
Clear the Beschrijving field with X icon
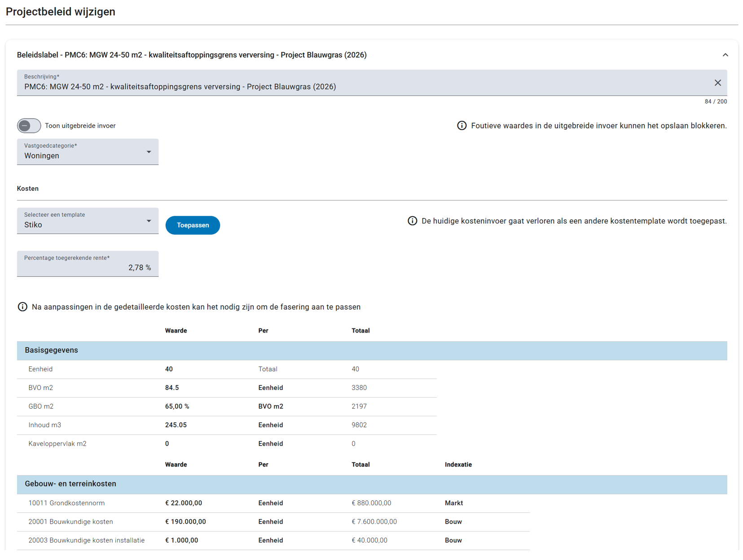[x=717, y=83]
